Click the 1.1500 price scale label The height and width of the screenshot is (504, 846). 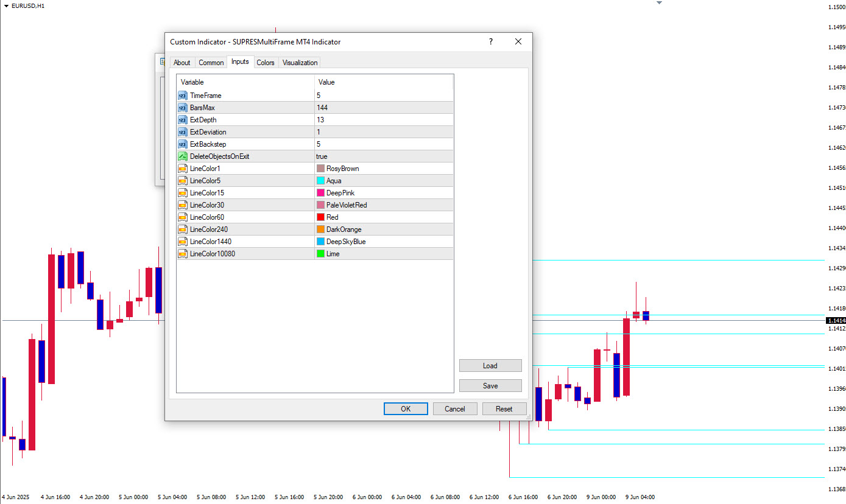point(837,7)
